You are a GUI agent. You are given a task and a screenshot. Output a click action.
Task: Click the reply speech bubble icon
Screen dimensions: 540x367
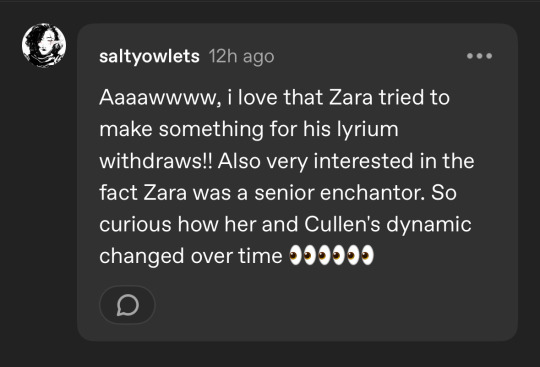point(128,305)
